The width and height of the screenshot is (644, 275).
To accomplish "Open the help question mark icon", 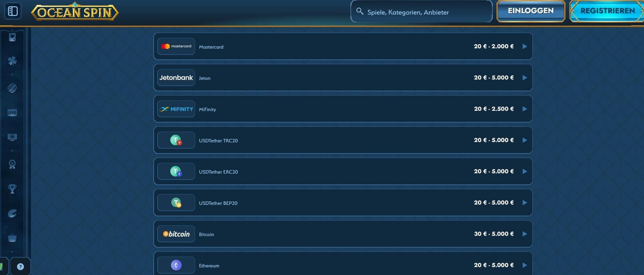I will 21,267.
